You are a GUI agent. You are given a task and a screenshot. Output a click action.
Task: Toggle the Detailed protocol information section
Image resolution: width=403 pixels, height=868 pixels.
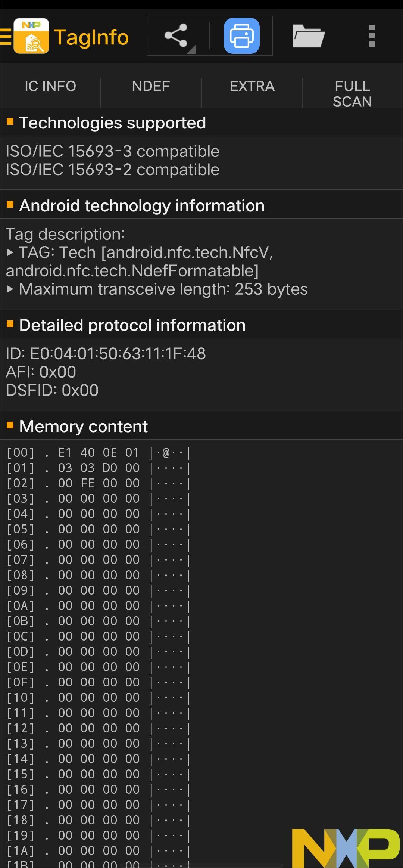coord(201,325)
